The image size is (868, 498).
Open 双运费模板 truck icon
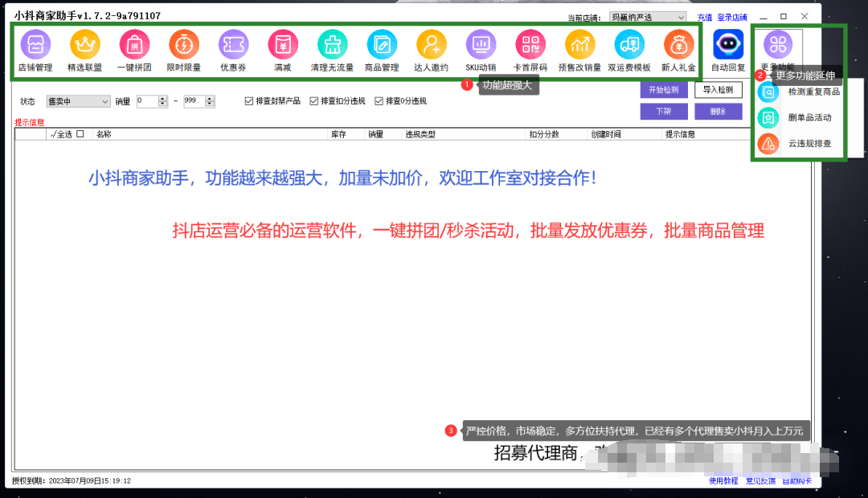click(x=629, y=45)
